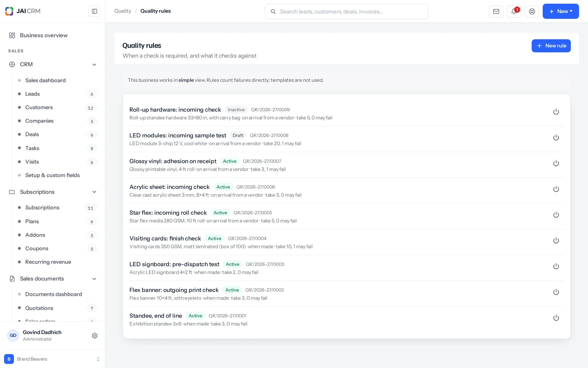Focus the search leads, customers input
Image resolution: width=588 pixels, height=368 pixels.
point(346,12)
